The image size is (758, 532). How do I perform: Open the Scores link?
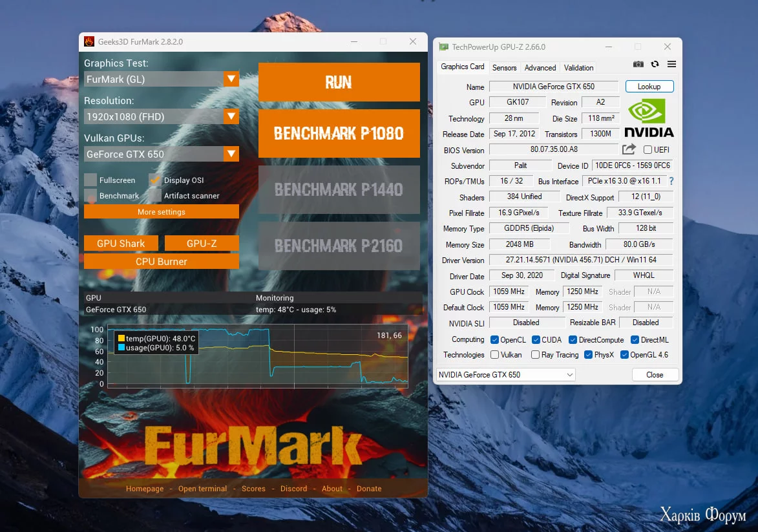[x=253, y=489]
